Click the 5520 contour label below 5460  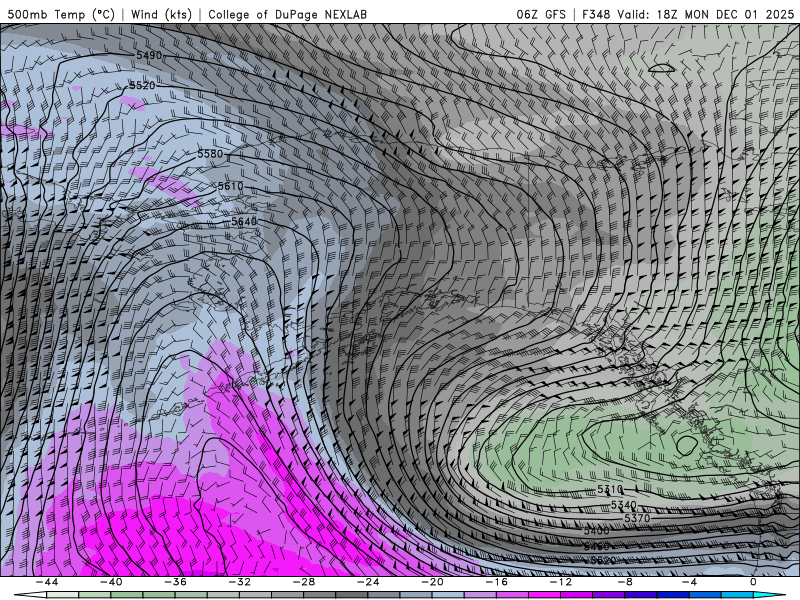pyautogui.click(x=603, y=560)
